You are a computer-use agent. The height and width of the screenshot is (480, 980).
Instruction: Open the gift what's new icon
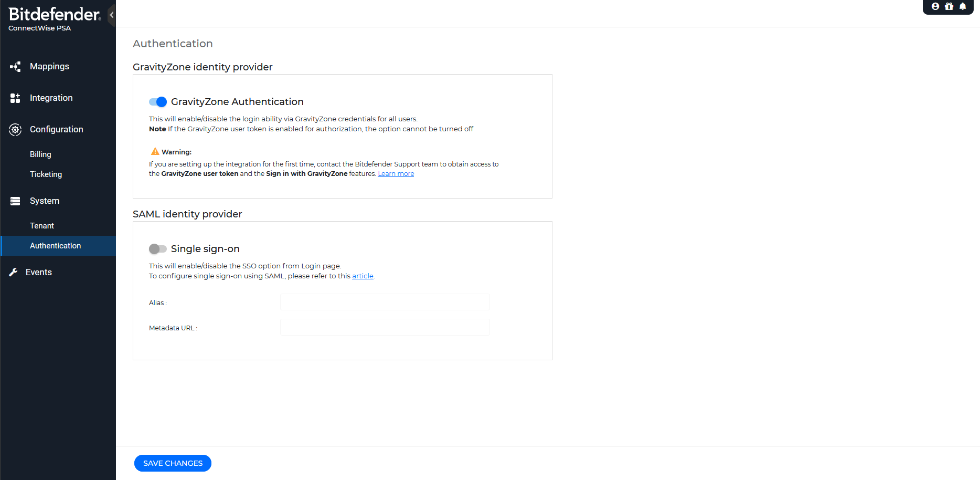949,6
